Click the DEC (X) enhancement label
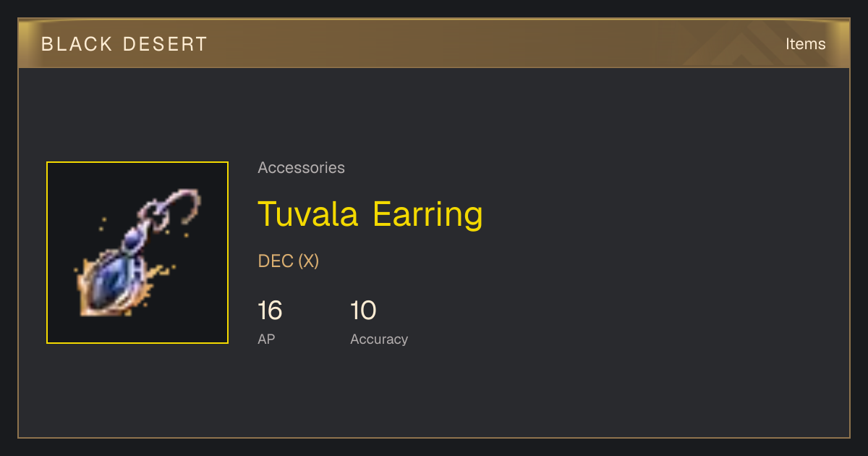The height and width of the screenshot is (456, 868). pyautogui.click(x=289, y=261)
